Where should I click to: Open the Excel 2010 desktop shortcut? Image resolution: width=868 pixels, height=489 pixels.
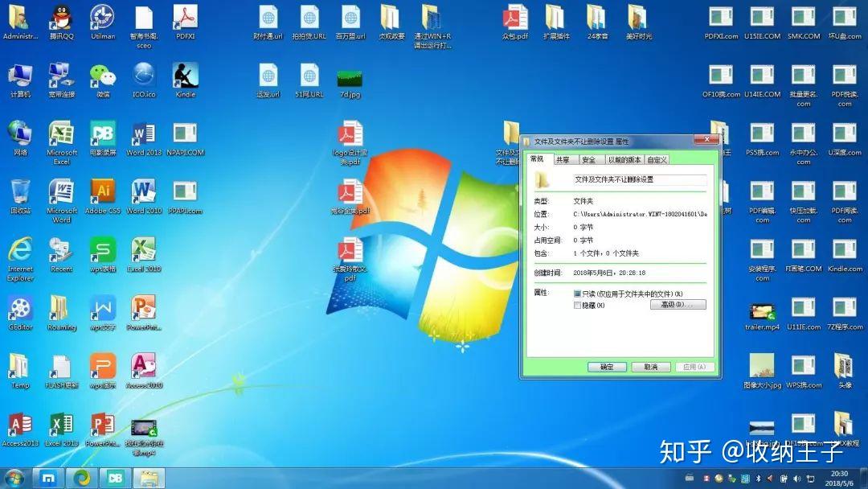(x=144, y=250)
